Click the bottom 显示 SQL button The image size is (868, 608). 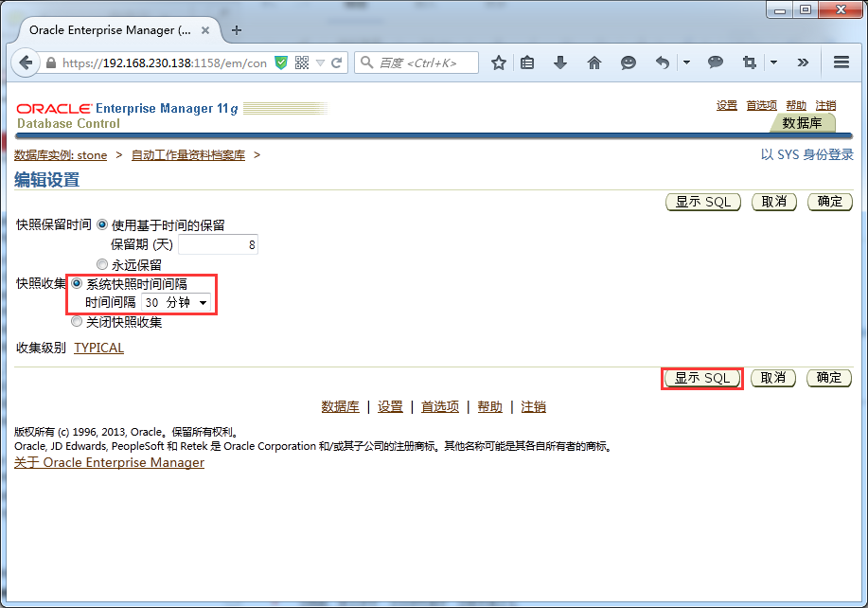(x=702, y=378)
